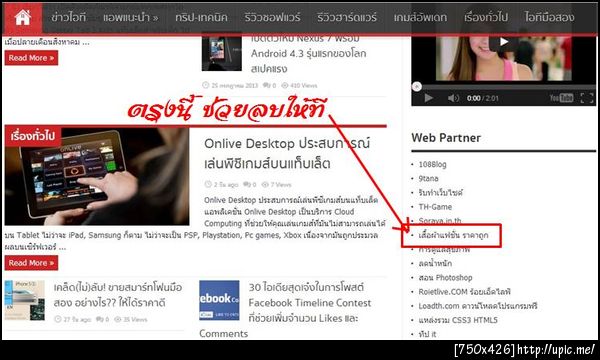The width and height of the screenshot is (600, 360).
Task: Click the video progress bar scrubber
Action: (417, 87)
